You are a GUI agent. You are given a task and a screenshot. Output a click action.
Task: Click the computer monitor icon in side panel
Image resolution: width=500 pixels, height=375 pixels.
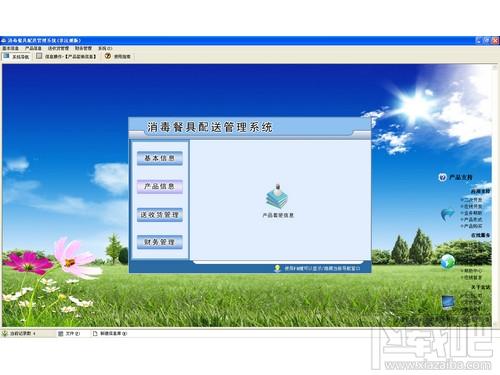tap(448, 303)
